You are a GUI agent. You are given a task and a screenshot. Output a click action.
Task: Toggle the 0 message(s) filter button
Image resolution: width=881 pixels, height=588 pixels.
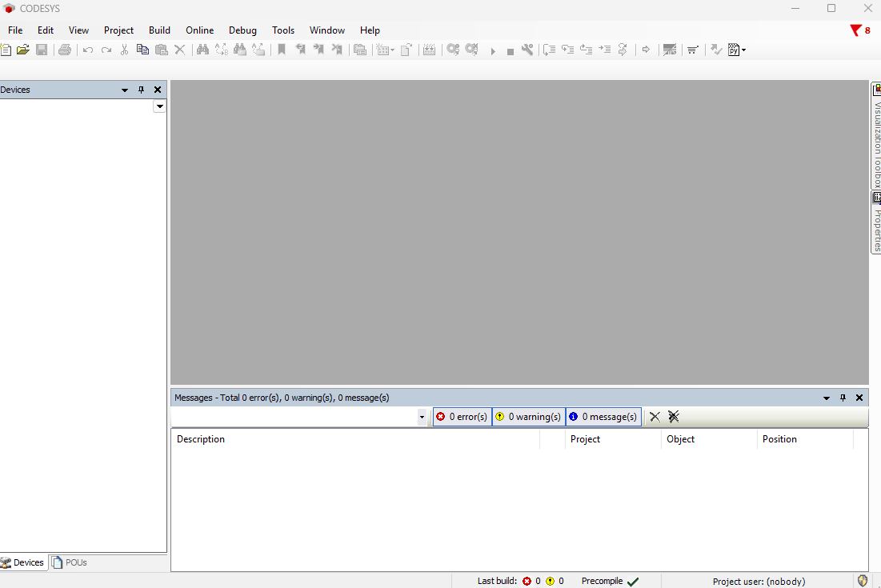tap(603, 417)
